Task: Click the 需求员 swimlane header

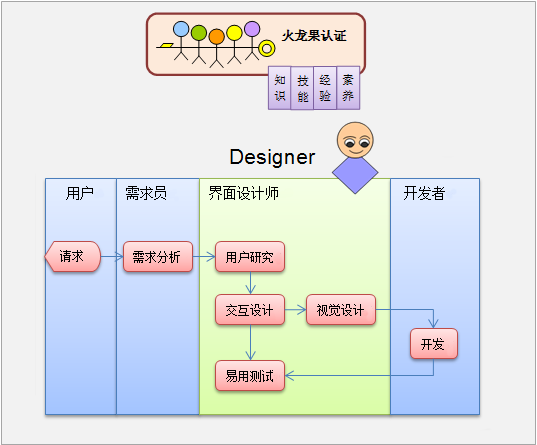Action: (146, 193)
